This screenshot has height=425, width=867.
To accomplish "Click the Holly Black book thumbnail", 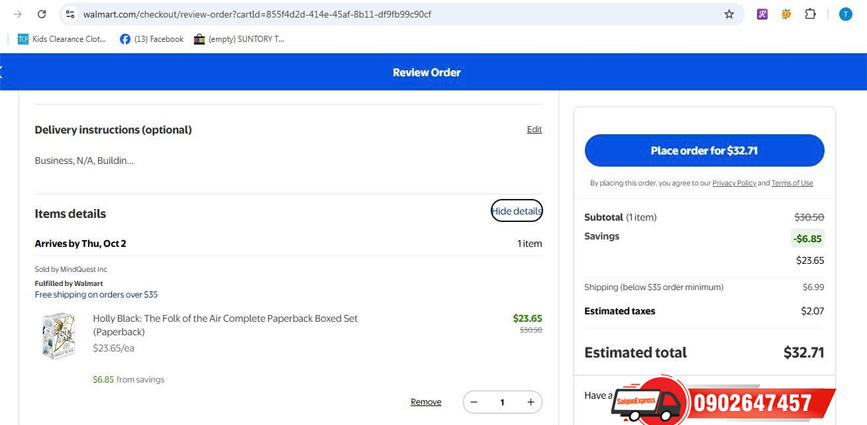I will point(59,336).
